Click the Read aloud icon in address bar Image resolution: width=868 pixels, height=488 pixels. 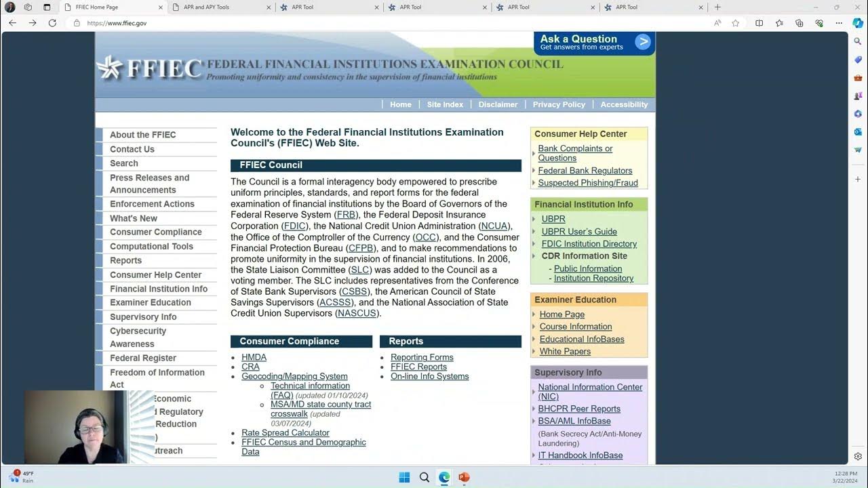pyautogui.click(x=717, y=23)
